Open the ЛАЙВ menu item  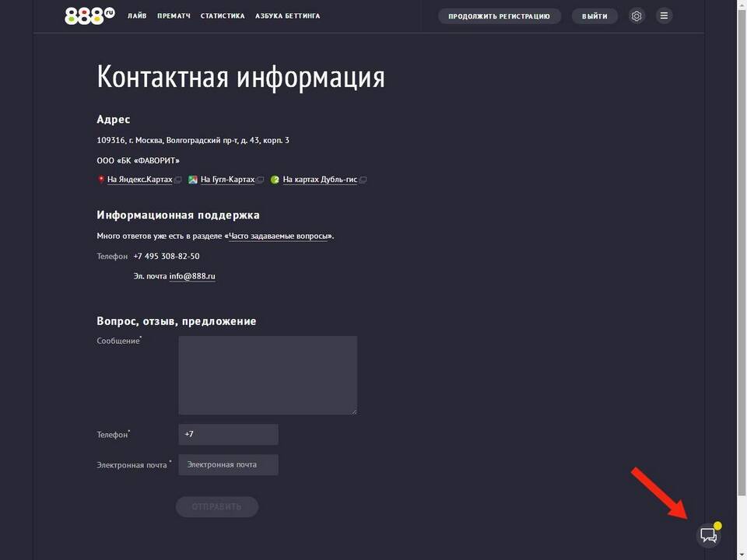coord(137,16)
